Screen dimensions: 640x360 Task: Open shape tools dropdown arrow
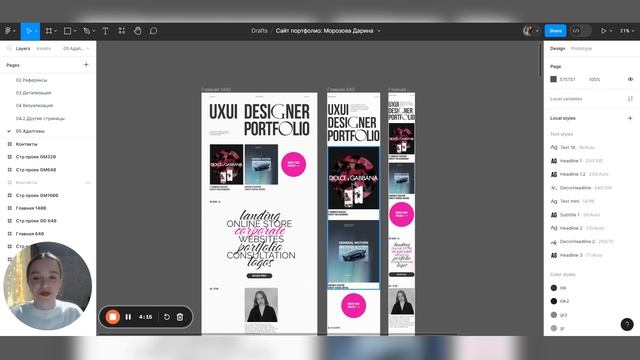click(75, 31)
